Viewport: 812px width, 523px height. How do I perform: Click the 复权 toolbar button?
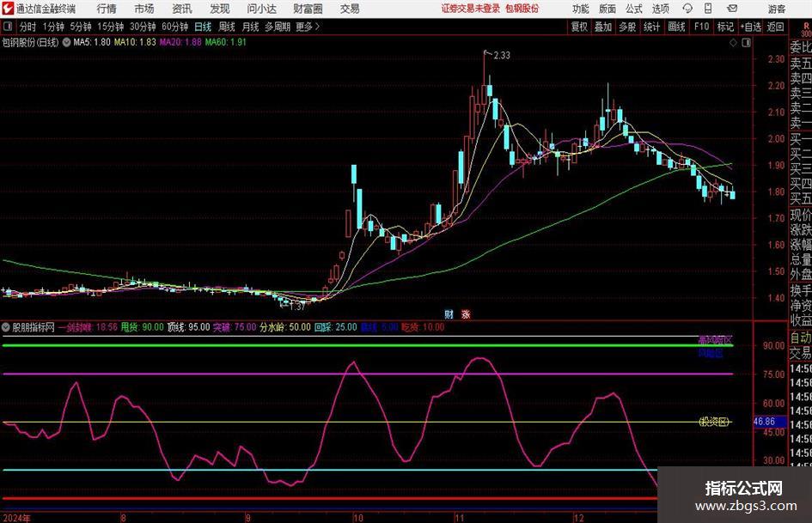(579, 27)
